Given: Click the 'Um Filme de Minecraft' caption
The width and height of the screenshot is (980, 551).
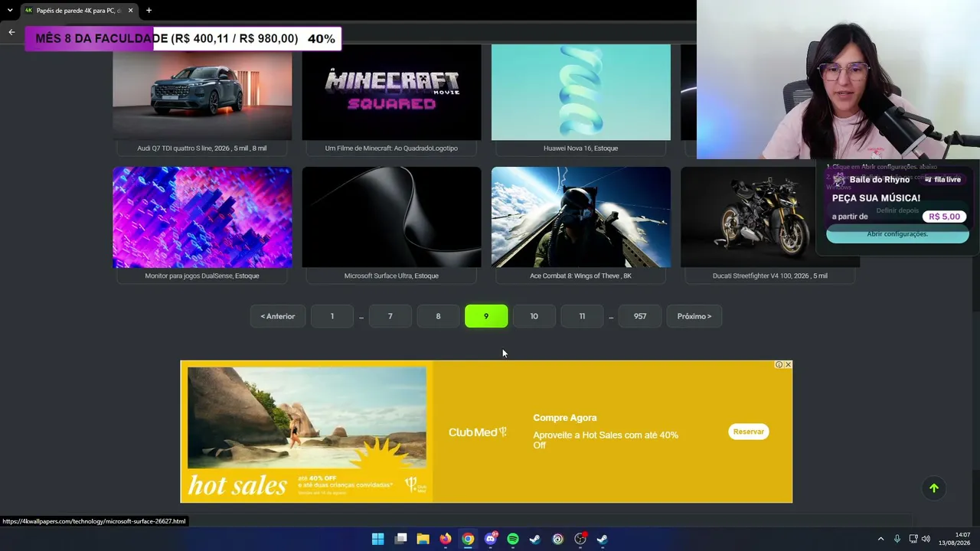Looking at the screenshot, I should point(391,148).
